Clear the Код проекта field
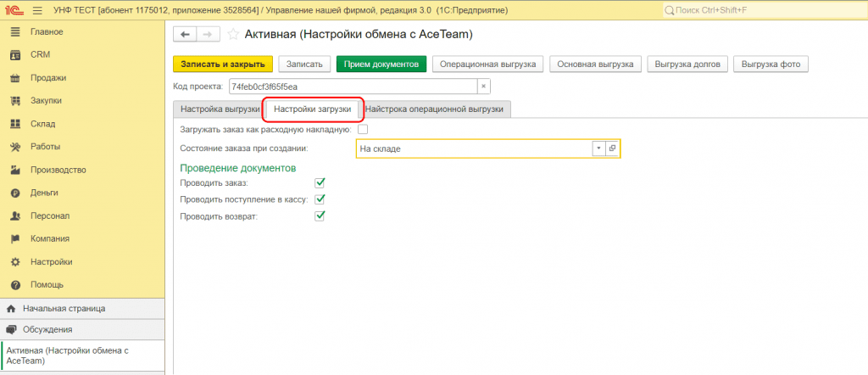 tap(482, 87)
